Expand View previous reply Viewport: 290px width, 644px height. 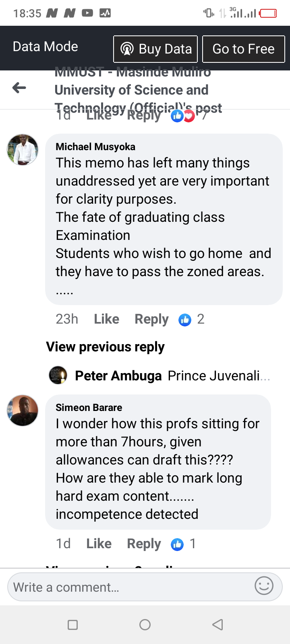click(105, 347)
